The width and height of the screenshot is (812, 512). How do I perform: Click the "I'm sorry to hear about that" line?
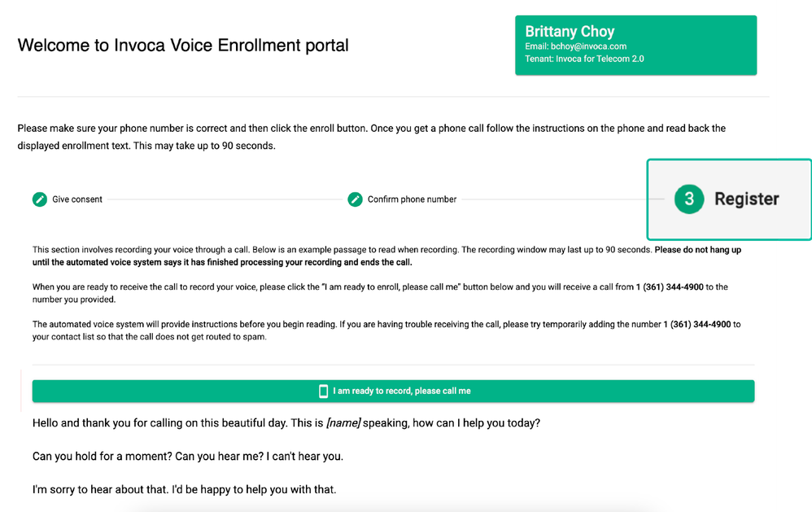tap(184, 489)
